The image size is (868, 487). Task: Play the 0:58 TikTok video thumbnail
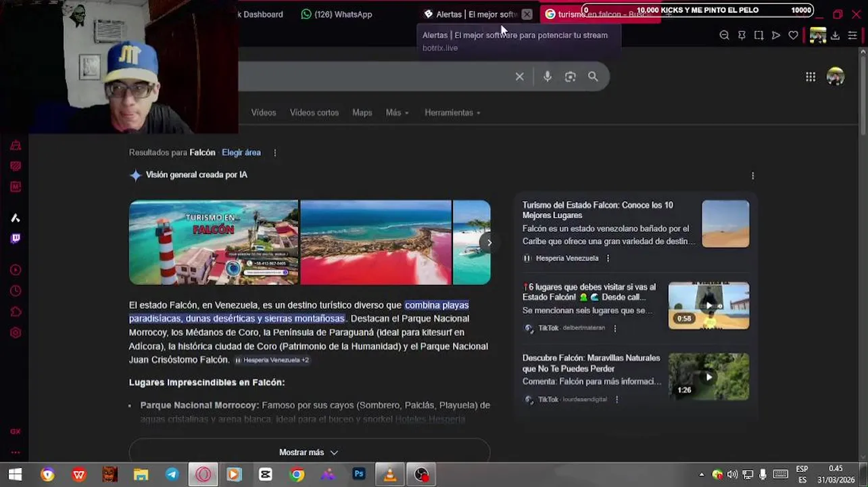[708, 306]
